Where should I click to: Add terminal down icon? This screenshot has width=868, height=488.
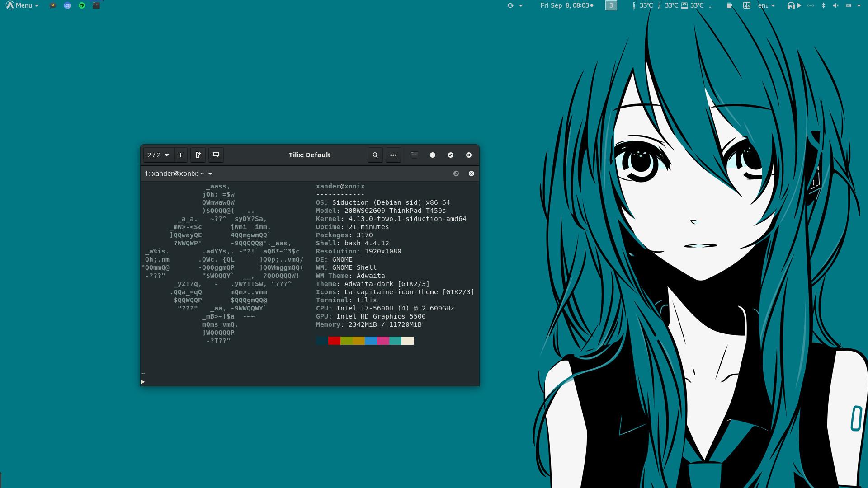click(x=216, y=155)
